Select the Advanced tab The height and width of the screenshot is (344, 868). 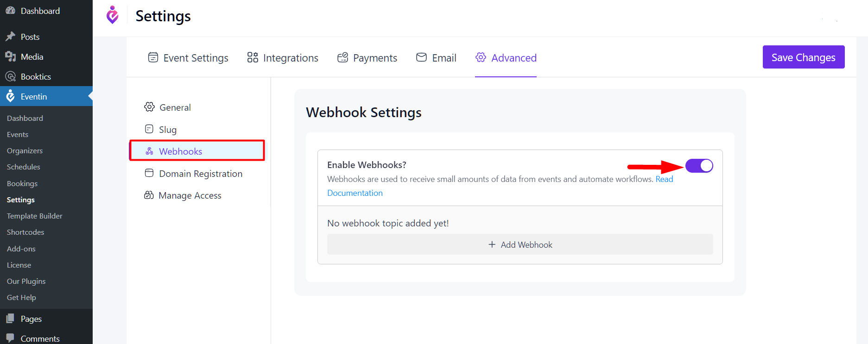click(x=506, y=57)
